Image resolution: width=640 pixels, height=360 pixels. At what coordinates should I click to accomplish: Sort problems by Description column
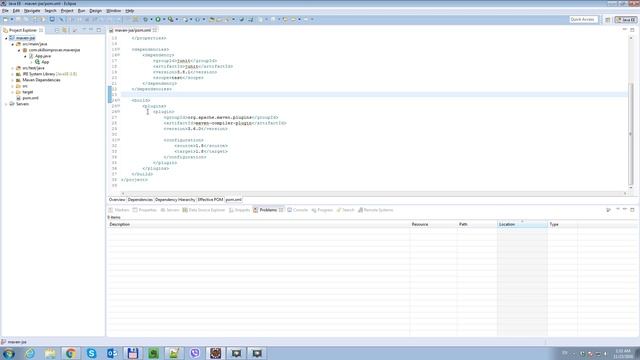(258, 224)
